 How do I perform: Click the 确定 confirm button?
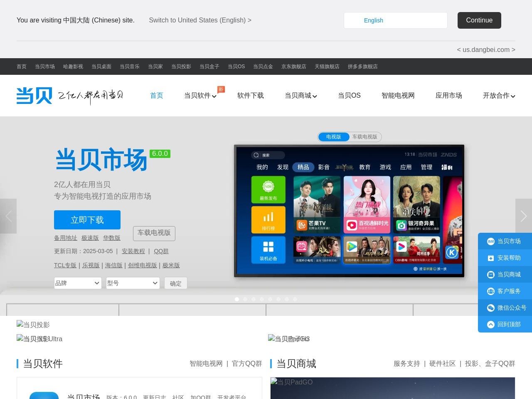tap(176, 283)
